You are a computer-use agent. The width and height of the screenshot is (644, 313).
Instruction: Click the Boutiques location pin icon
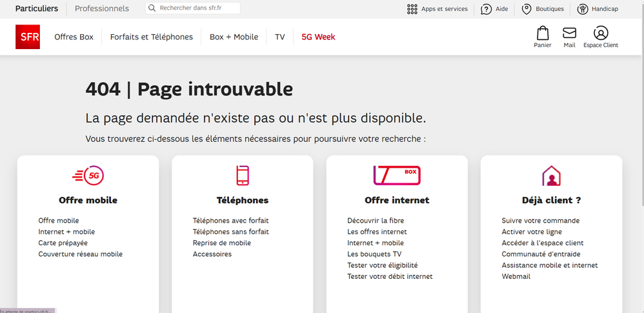[x=527, y=9]
